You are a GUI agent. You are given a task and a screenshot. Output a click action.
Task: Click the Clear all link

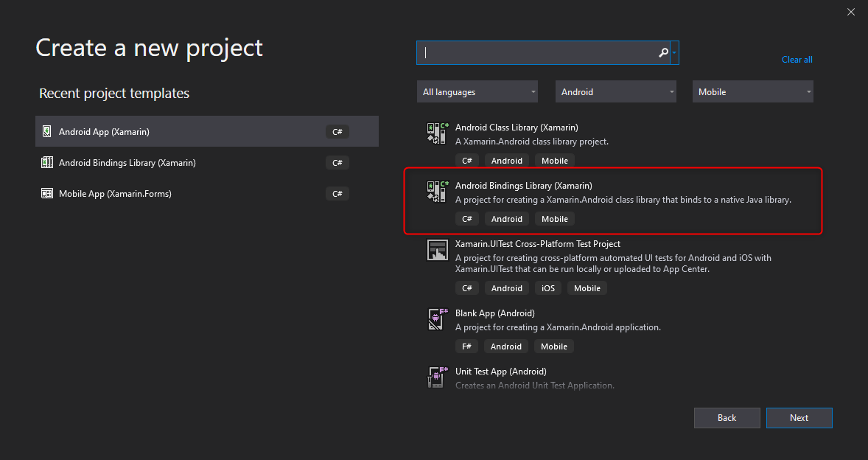coord(797,60)
